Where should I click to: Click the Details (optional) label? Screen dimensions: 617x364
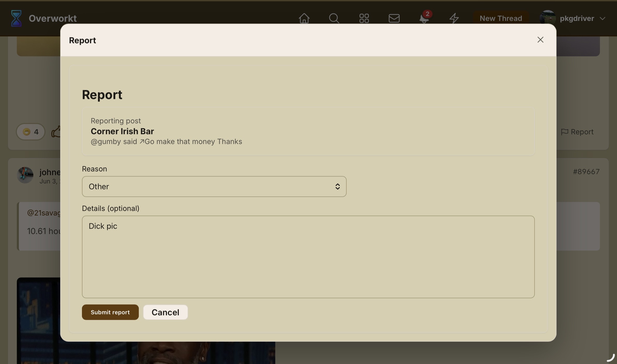111,208
